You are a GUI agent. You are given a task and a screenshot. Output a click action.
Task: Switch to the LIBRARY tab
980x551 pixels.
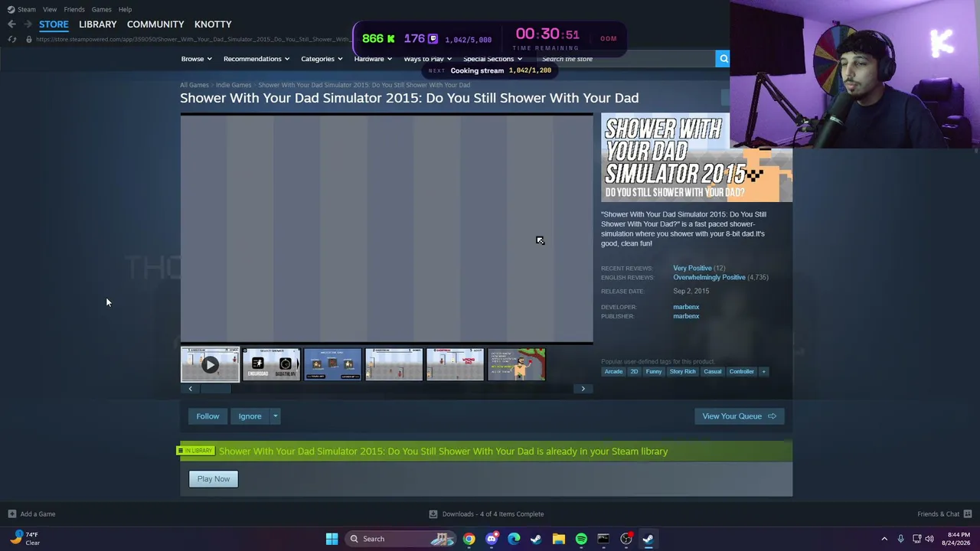(x=98, y=24)
